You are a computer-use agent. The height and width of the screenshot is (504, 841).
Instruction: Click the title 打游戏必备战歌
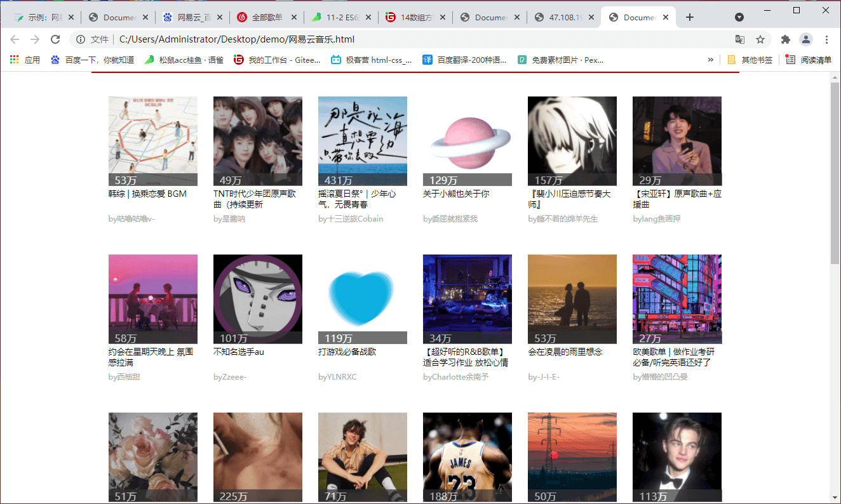click(x=347, y=352)
